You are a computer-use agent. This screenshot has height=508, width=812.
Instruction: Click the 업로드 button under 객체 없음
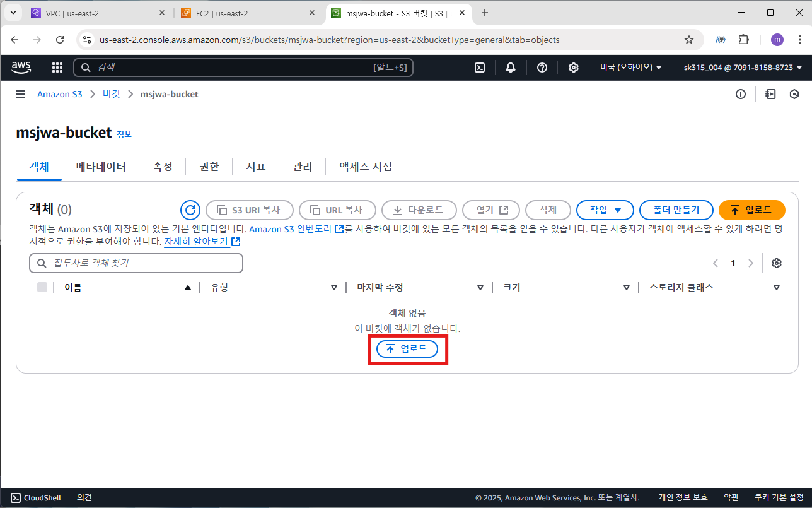click(x=407, y=349)
